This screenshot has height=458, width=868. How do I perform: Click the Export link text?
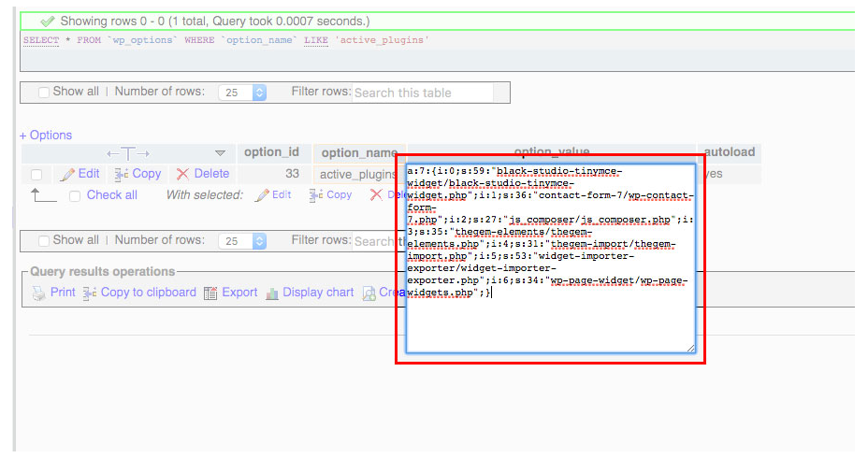(x=239, y=293)
